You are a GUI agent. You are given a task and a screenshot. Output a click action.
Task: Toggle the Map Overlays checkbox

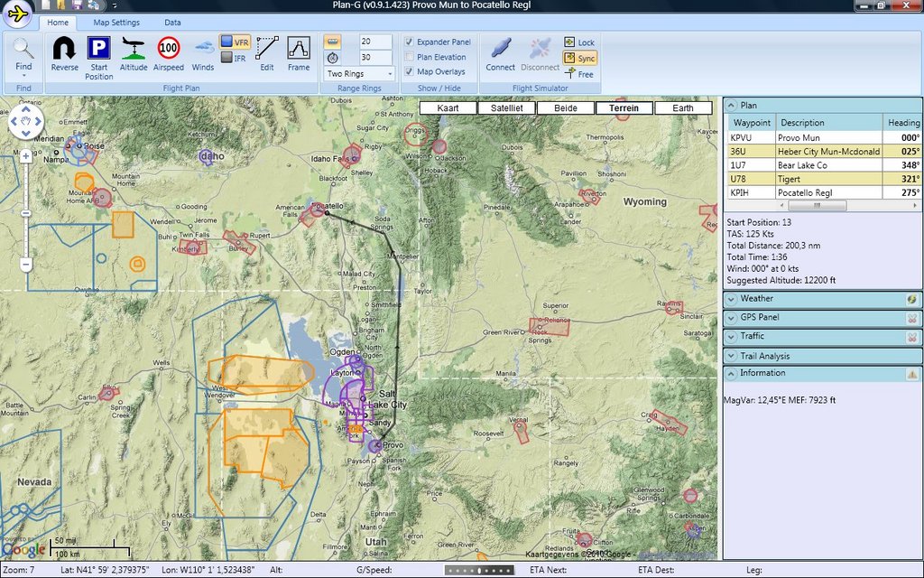pyautogui.click(x=410, y=71)
